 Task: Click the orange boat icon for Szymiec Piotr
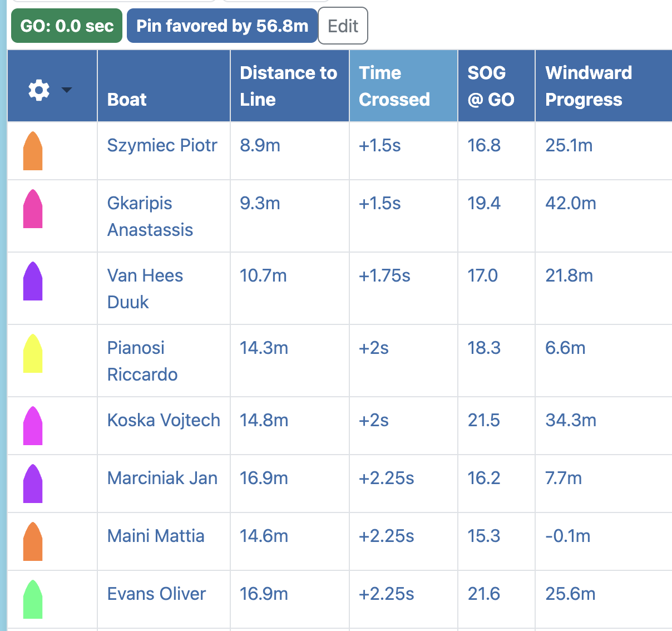coord(33,151)
